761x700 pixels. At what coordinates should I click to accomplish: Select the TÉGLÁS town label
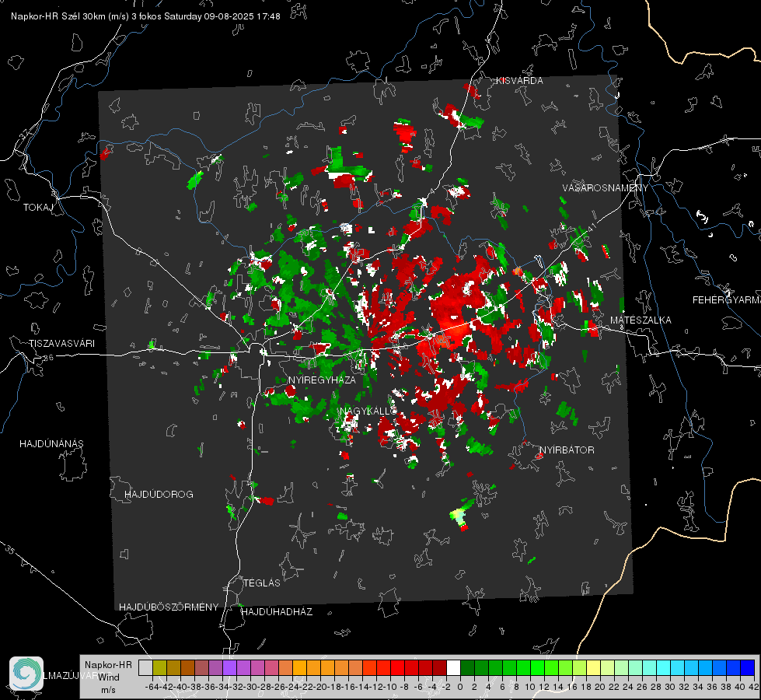[262, 583]
